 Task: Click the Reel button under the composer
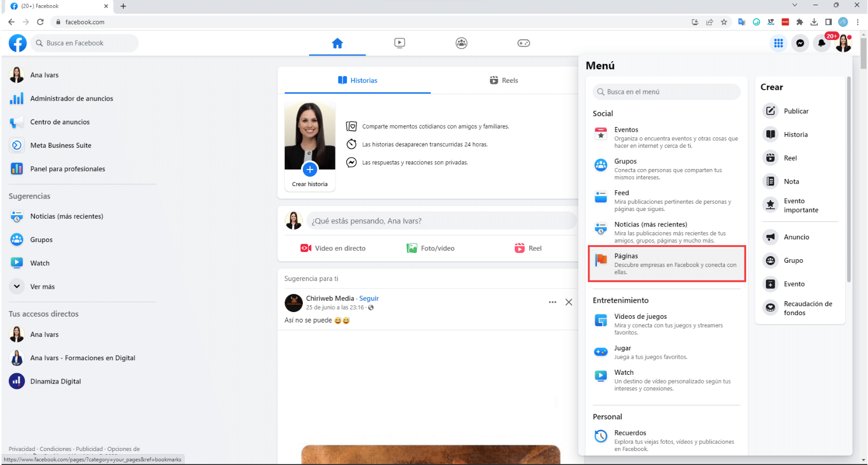[x=528, y=248]
